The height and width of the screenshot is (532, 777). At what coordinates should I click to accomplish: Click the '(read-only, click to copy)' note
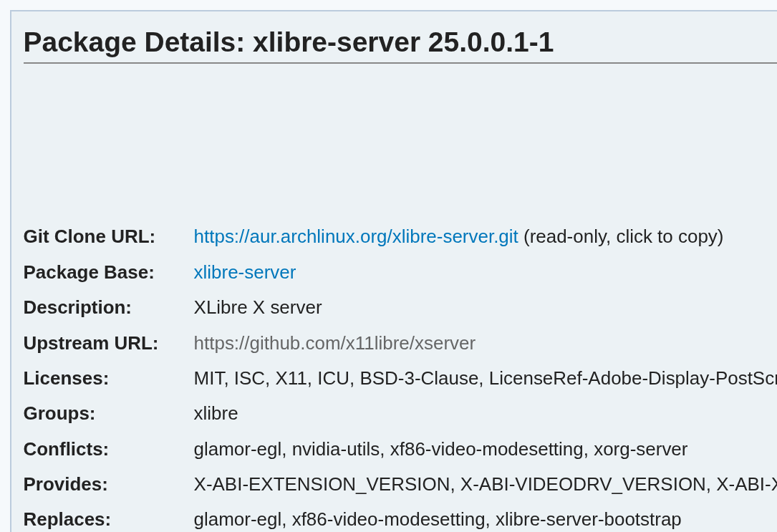tap(623, 237)
